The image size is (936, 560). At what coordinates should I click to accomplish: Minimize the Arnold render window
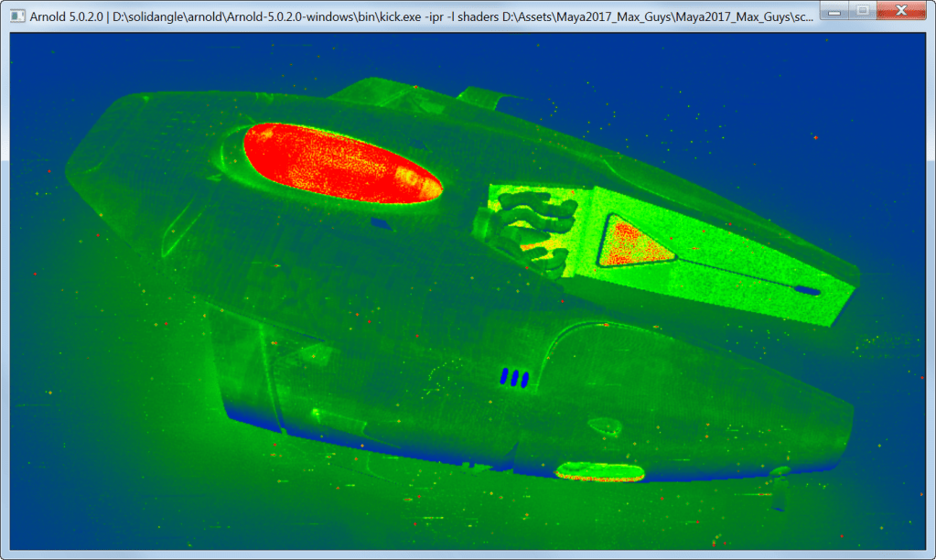pyautogui.click(x=834, y=10)
